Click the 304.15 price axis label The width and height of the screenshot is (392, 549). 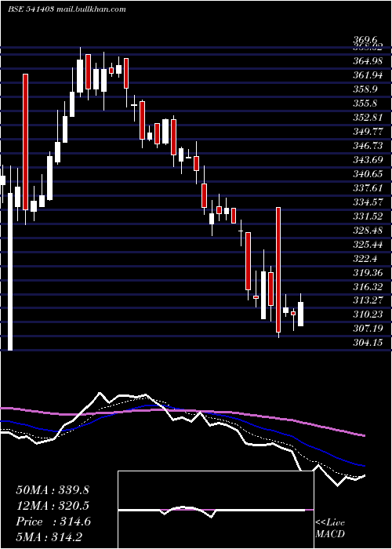368,343
